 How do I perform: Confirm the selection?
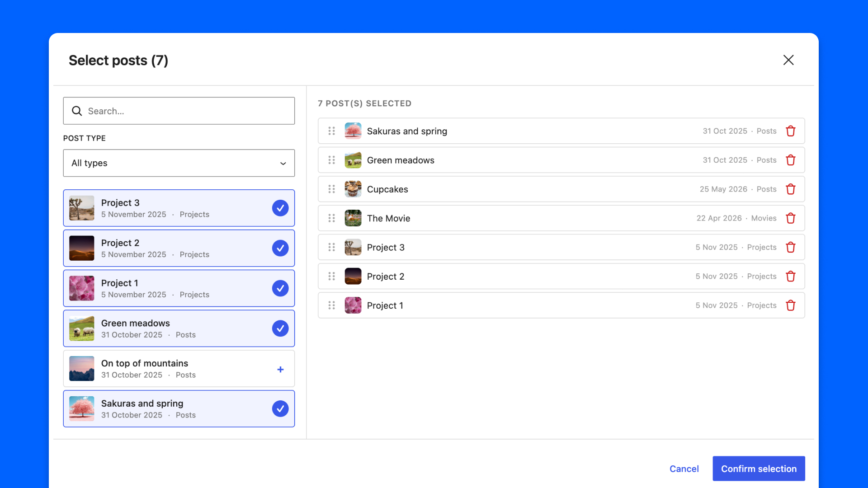(x=759, y=469)
